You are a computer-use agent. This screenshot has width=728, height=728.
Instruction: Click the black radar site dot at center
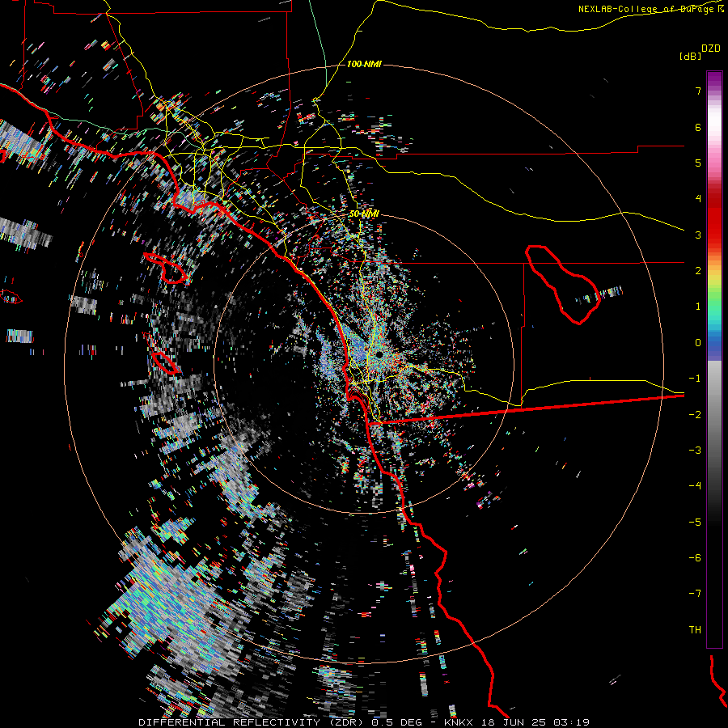(x=379, y=354)
